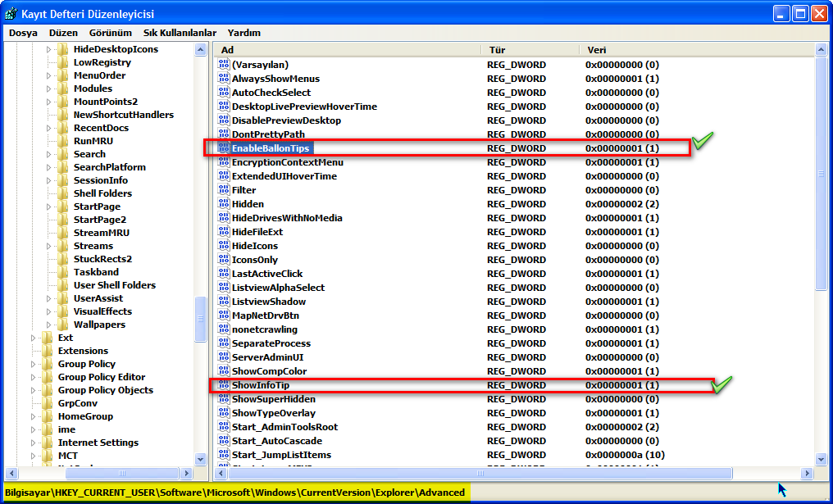Sort by the Veri column header

[x=696, y=50]
